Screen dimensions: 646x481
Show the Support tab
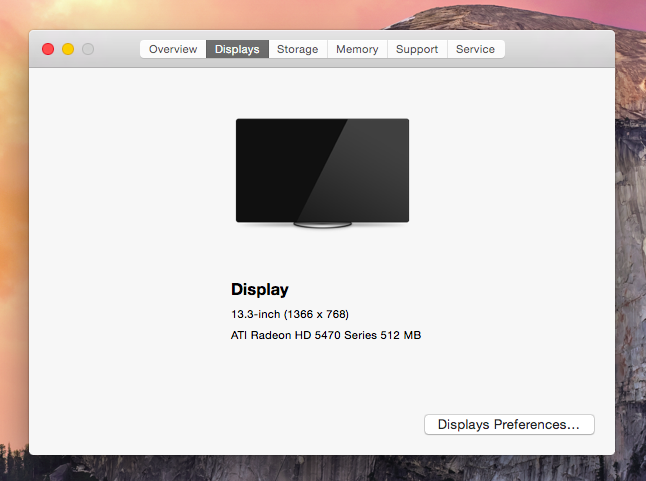click(x=416, y=49)
